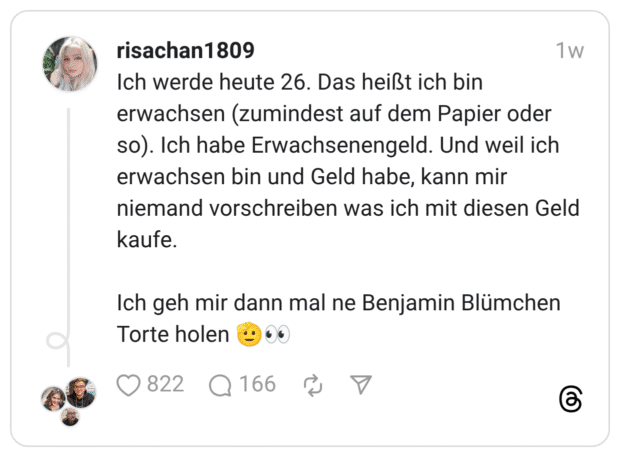
Task: Click the username risachan1809
Action: pos(185,51)
